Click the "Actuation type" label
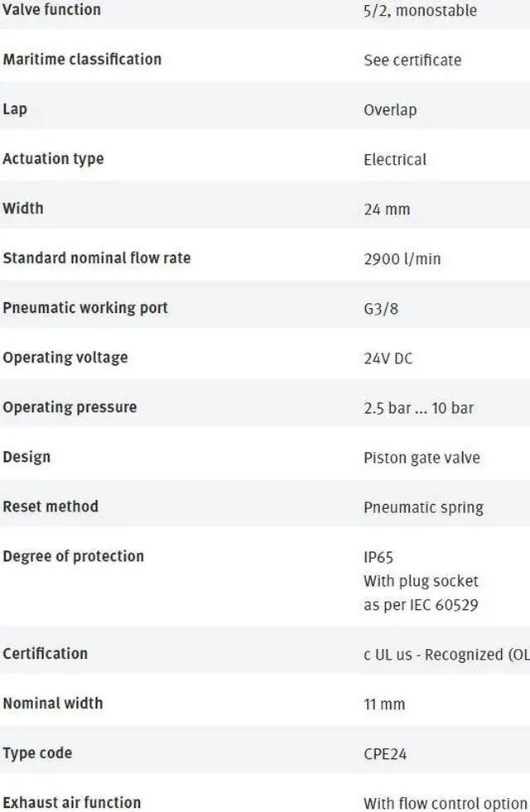 [53, 158]
